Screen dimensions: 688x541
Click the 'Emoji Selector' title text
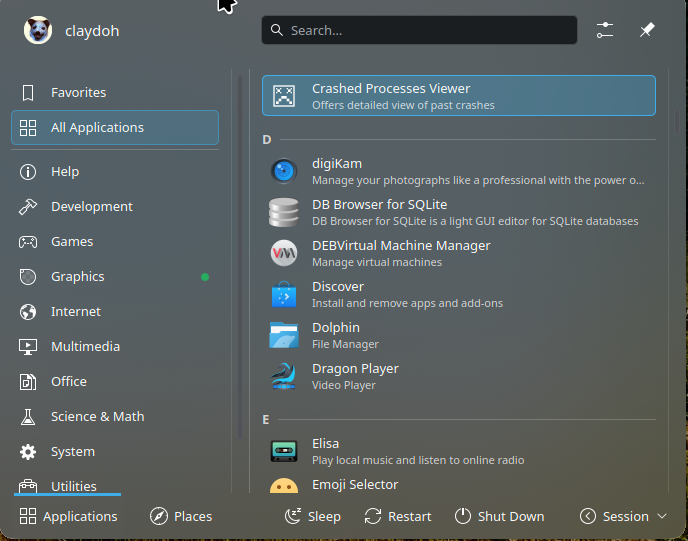point(355,484)
